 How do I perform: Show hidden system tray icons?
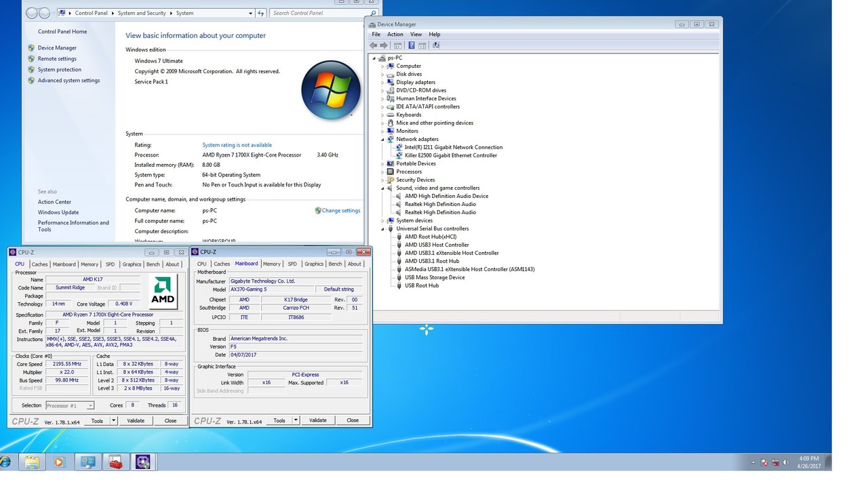[x=753, y=462]
